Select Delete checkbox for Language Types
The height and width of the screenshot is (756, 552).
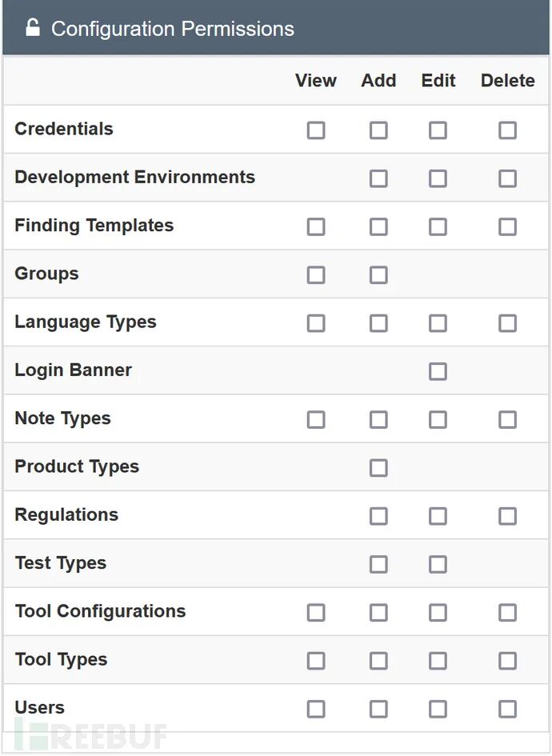(507, 323)
